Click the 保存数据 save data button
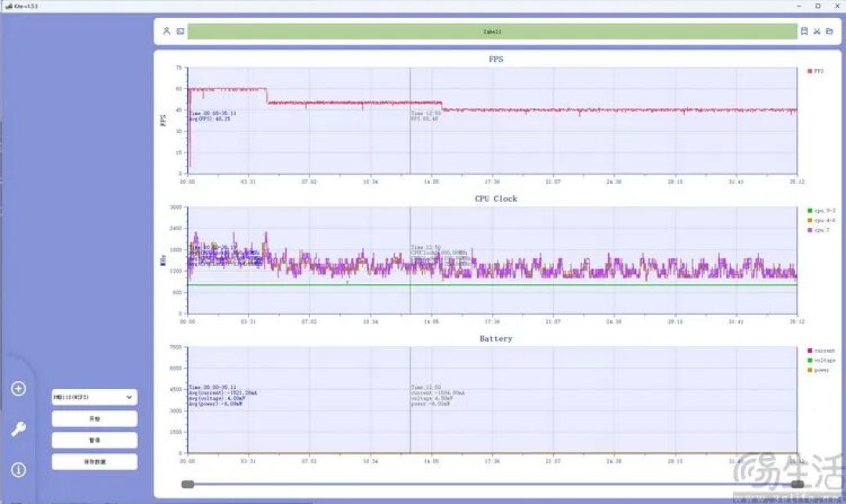The height and width of the screenshot is (504, 846). coord(95,462)
